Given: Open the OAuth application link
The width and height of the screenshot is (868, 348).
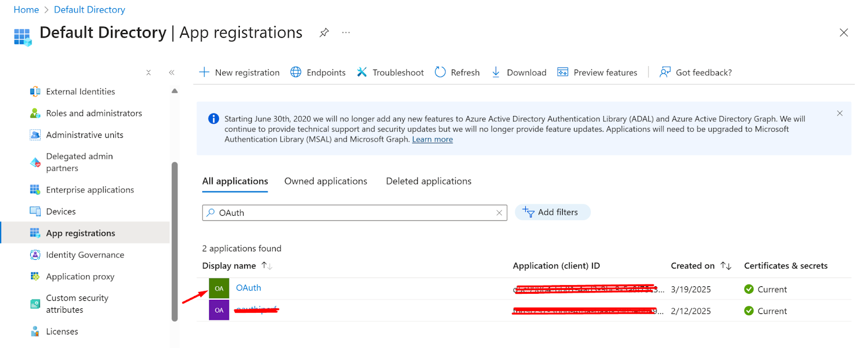Looking at the screenshot, I should 248,288.
